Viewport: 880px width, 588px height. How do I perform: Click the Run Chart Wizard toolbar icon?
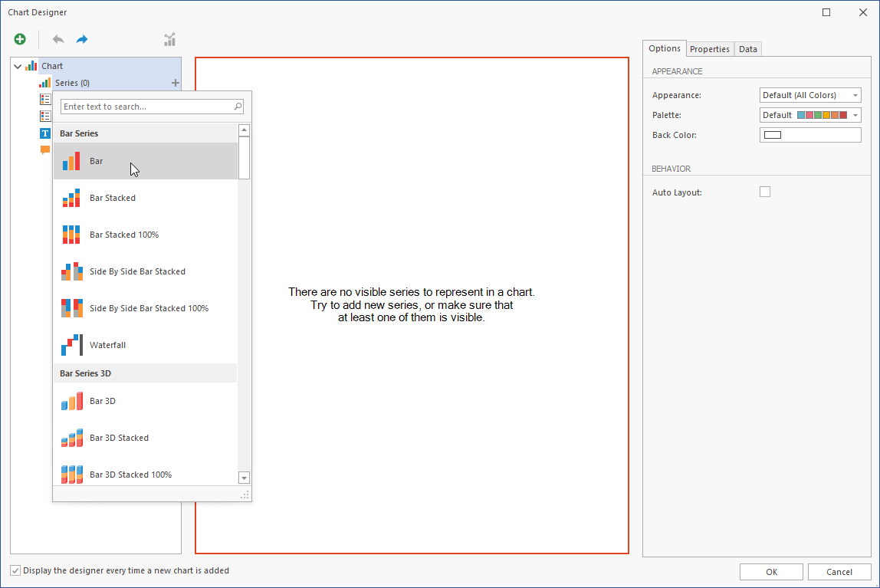pyautogui.click(x=170, y=39)
